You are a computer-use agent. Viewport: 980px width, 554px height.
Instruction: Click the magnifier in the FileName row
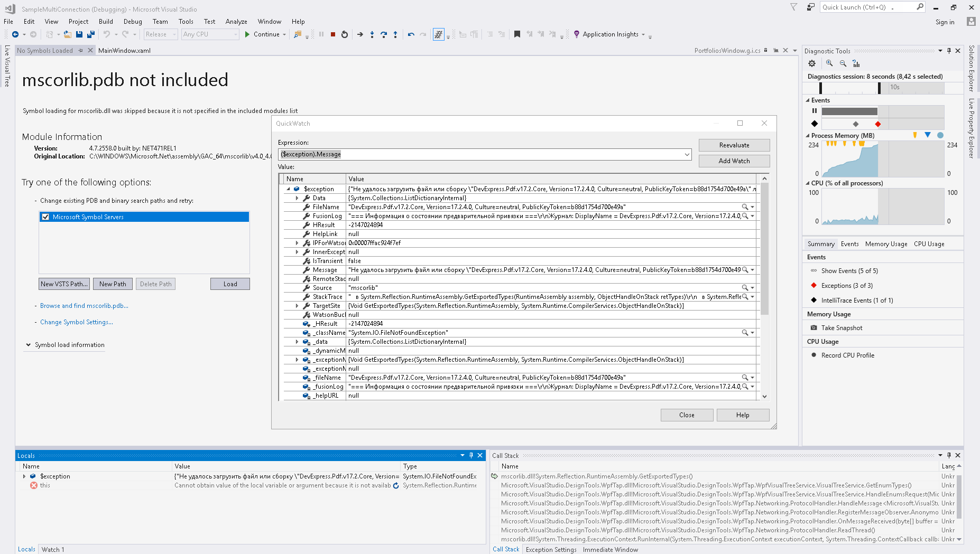click(x=745, y=207)
